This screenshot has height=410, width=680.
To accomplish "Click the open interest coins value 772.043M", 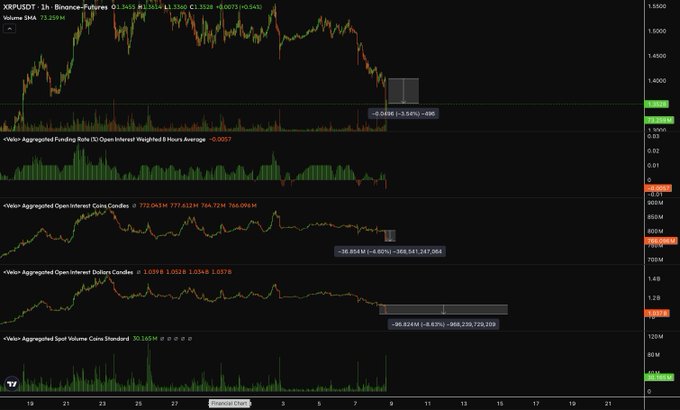I will [154, 206].
